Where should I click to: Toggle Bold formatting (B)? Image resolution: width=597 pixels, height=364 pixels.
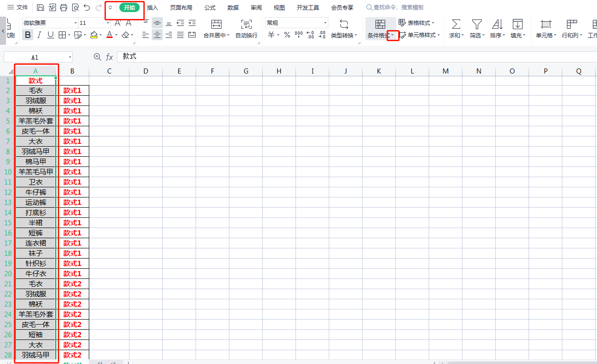28,35
